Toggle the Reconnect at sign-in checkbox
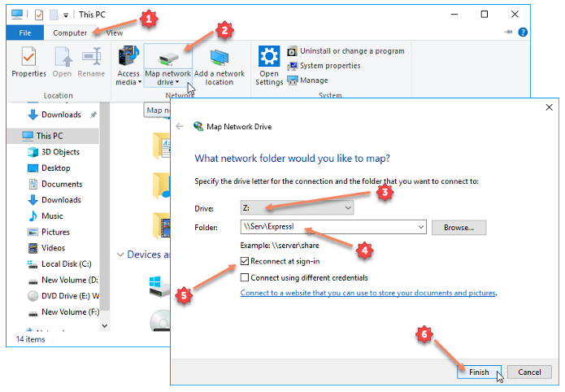The height and width of the screenshot is (392, 565). click(x=246, y=263)
